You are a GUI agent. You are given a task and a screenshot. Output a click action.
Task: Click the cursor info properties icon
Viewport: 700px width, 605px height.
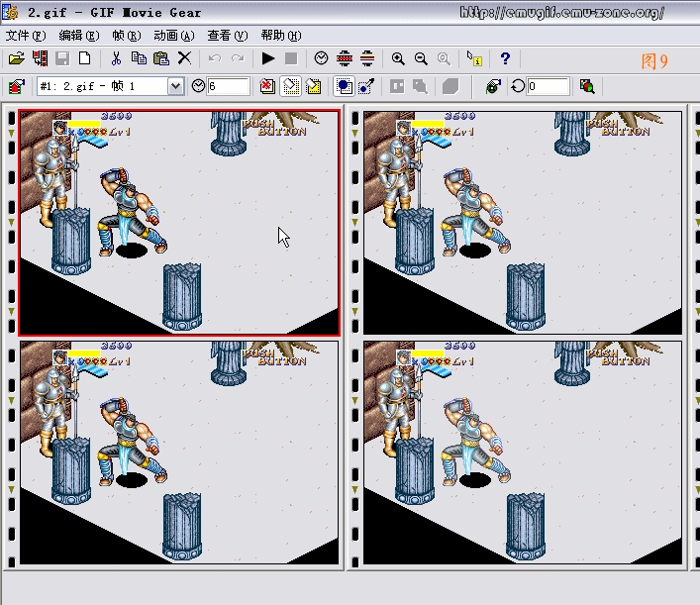coord(474,58)
